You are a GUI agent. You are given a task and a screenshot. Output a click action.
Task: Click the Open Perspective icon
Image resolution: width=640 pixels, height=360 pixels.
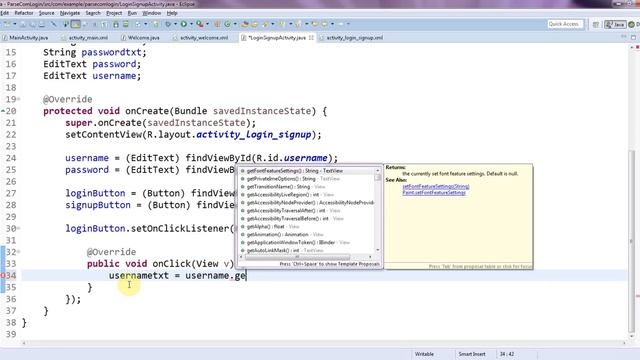coord(596,24)
